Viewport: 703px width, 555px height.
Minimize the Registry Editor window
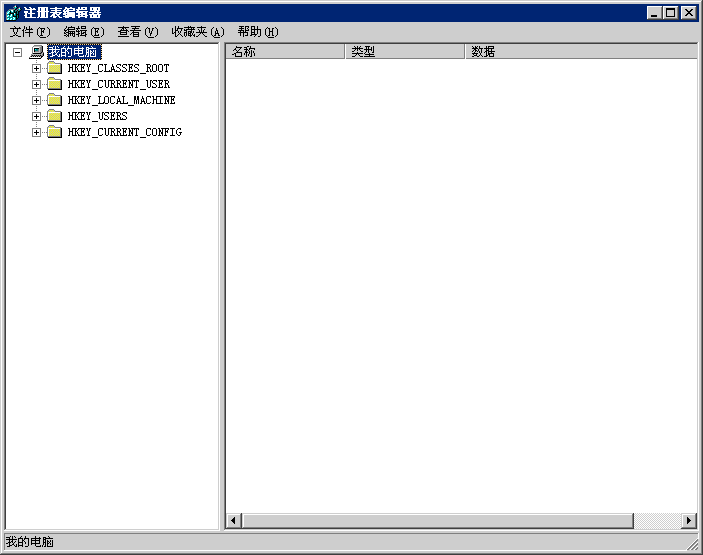coord(654,13)
